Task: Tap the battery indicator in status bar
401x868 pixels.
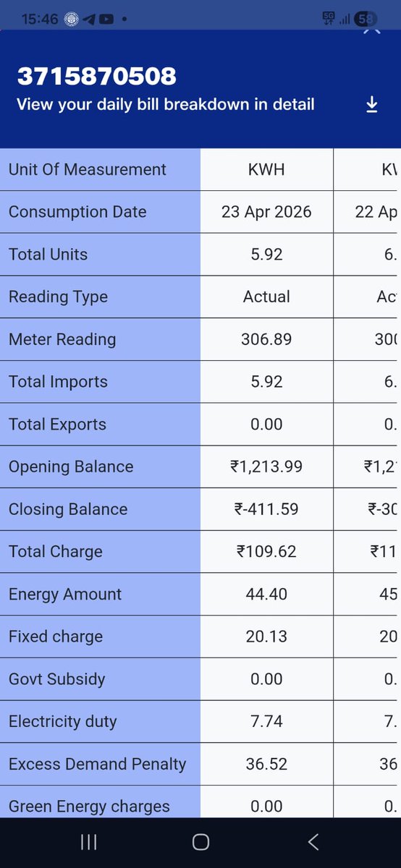Action: click(x=366, y=20)
